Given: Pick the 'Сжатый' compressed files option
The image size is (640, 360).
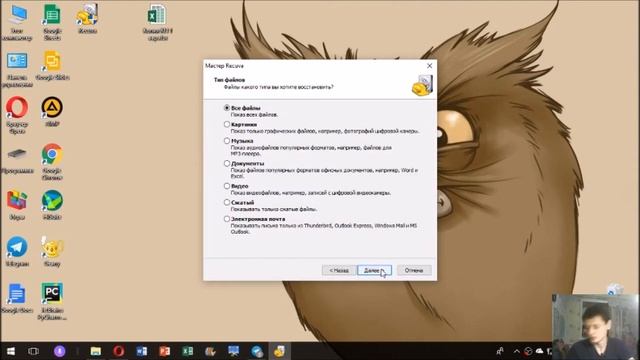Looking at the screenshot, I should (x=227, y=202).
